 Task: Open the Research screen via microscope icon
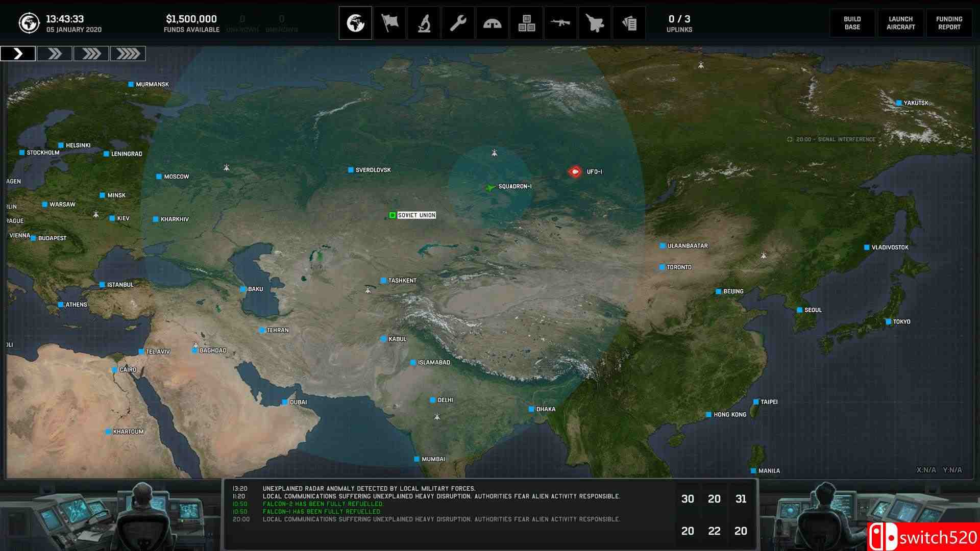[424, 22]
